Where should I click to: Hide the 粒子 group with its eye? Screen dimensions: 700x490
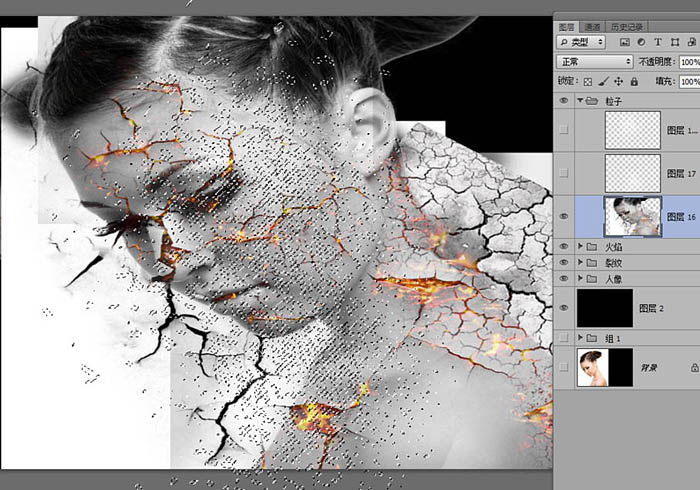pos(564,101)
